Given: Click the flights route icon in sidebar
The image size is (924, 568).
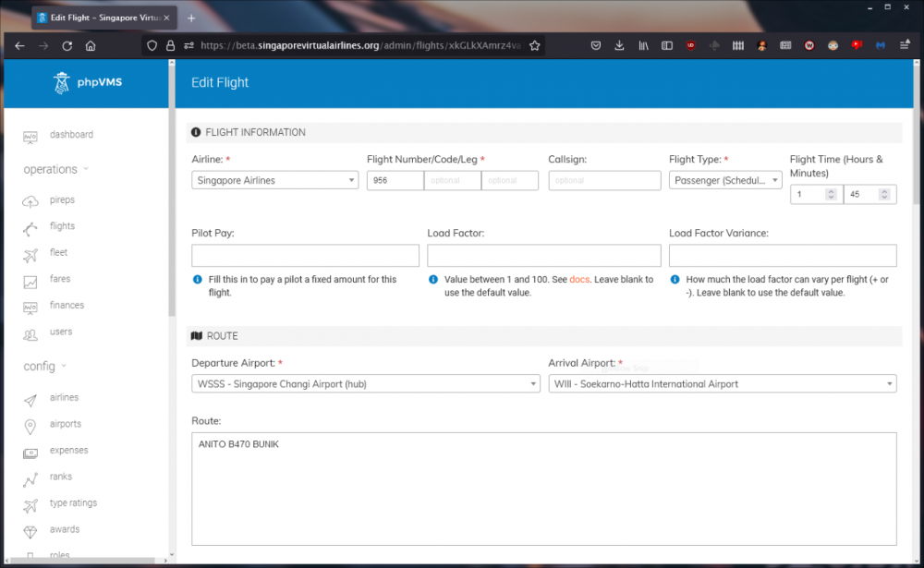Looking at the screenshot, I should (30, 227).
